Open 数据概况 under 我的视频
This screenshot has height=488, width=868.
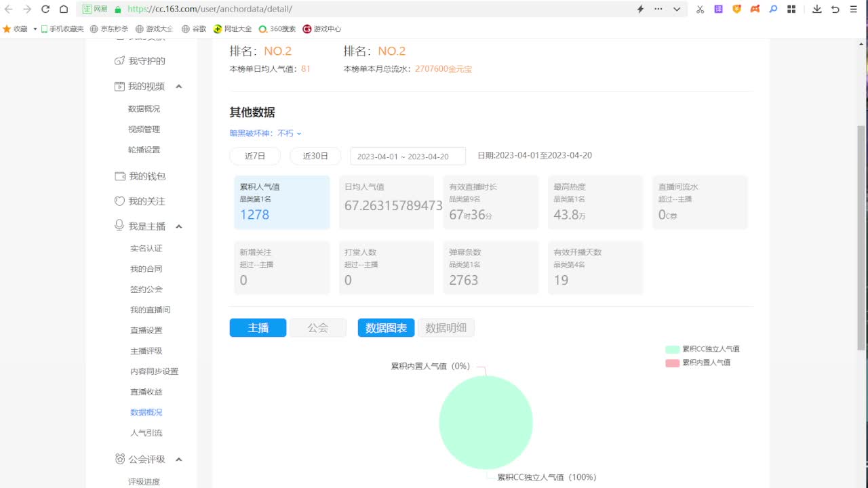(144, 108)
